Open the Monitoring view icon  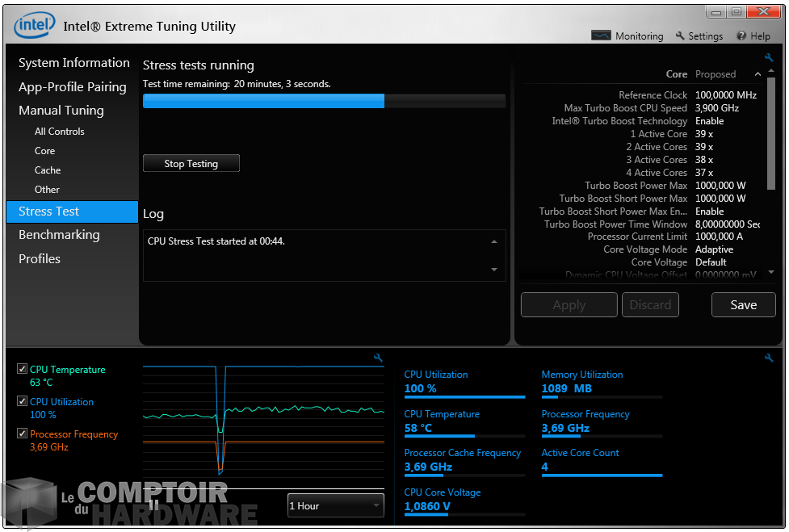[601, 36]
